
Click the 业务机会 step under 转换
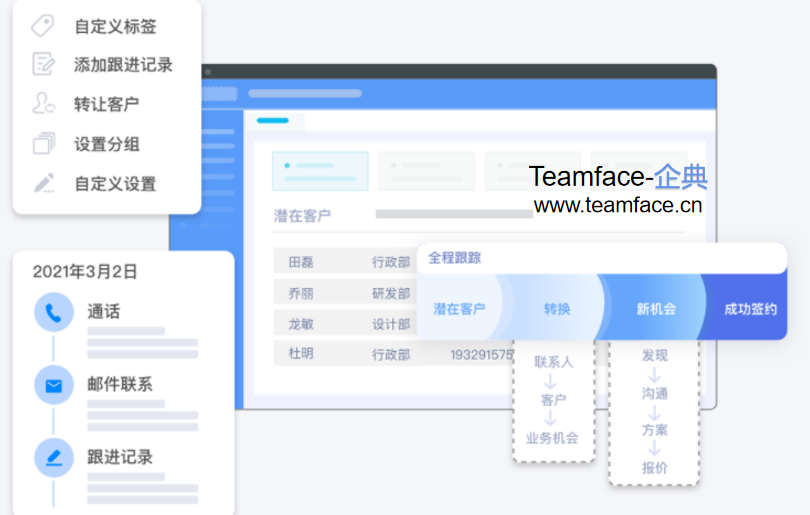[x=552, y=438]
